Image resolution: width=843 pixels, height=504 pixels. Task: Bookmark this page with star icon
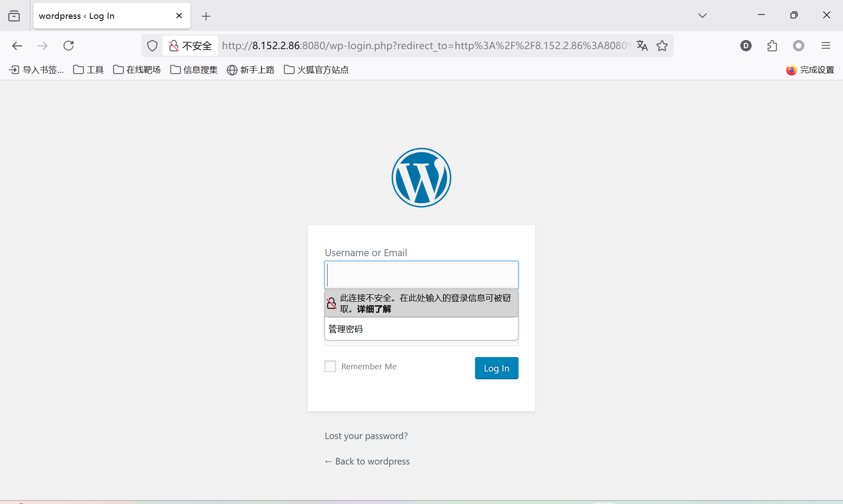pos(662,46)
